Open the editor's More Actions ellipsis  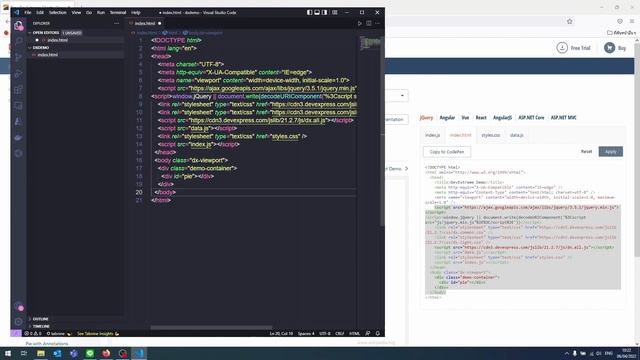tap(377, 23)
